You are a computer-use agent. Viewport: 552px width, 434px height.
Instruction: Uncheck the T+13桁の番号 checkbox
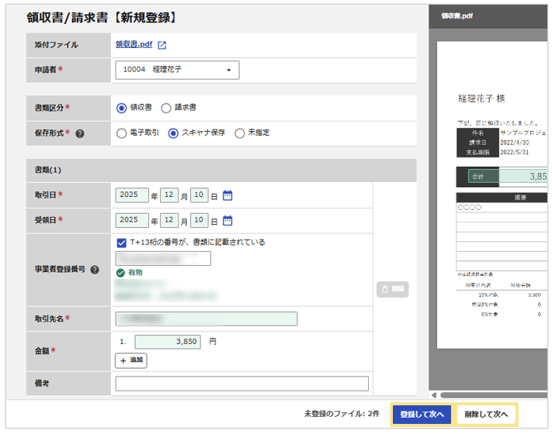(x=121, y=243)
